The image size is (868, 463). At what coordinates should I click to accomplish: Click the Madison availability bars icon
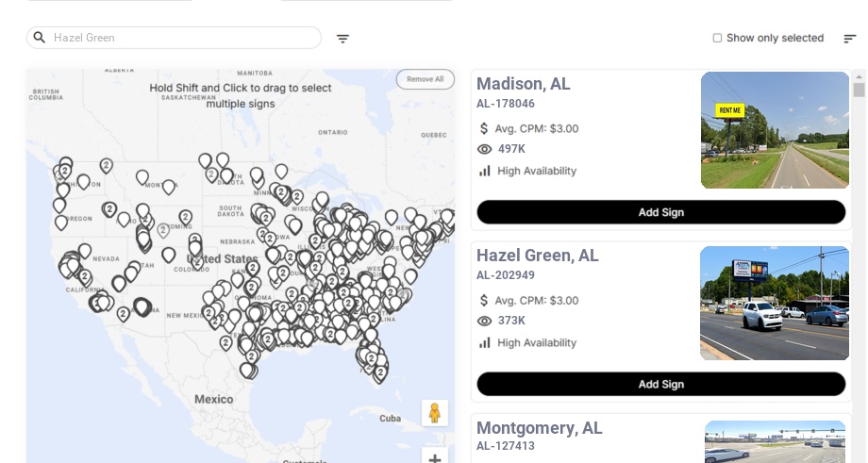[x=485, y=171]
